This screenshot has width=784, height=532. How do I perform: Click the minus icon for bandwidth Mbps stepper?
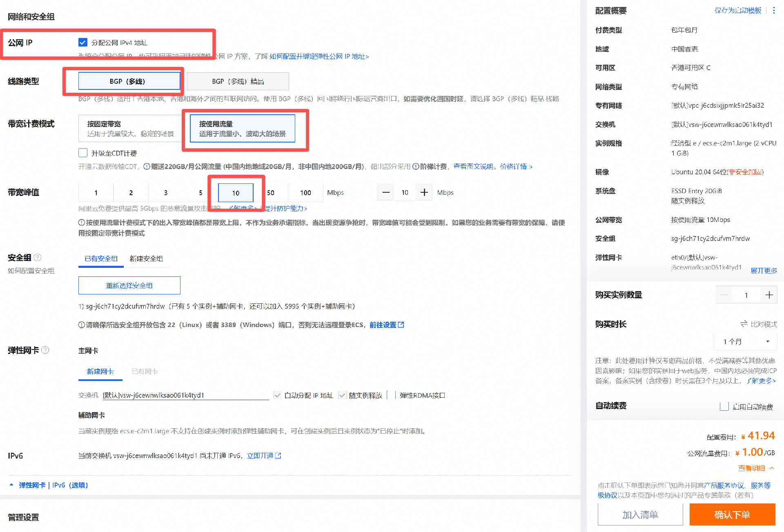(x=385, y=192)
